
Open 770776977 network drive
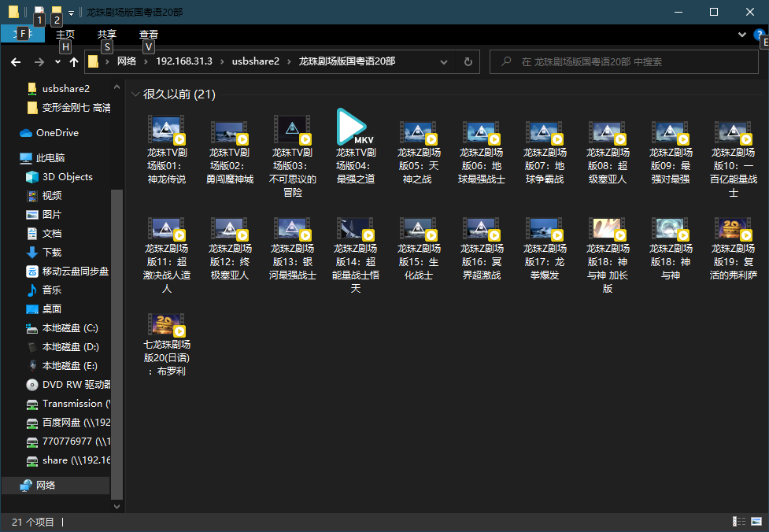pos(68,441)
